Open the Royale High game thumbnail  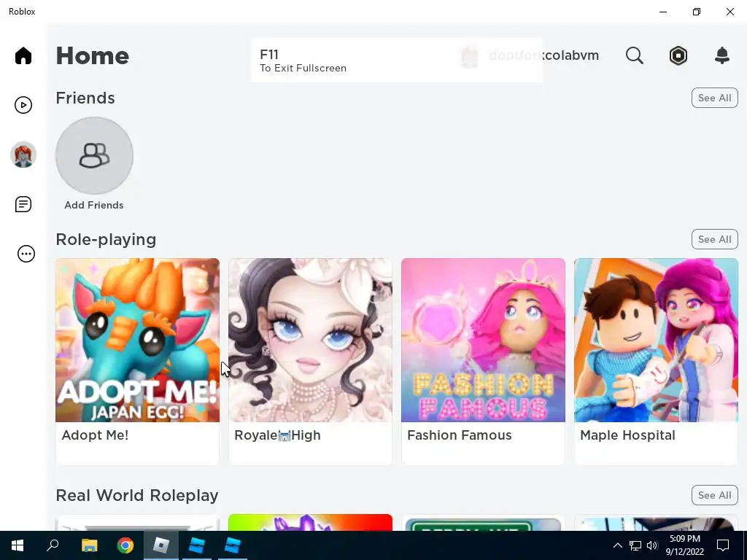[x=310, y=340]
